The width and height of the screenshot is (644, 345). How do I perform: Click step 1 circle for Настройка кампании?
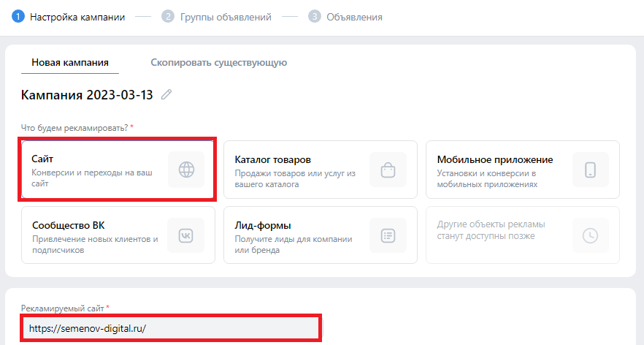pyautogui.click(x=18, y=17)
